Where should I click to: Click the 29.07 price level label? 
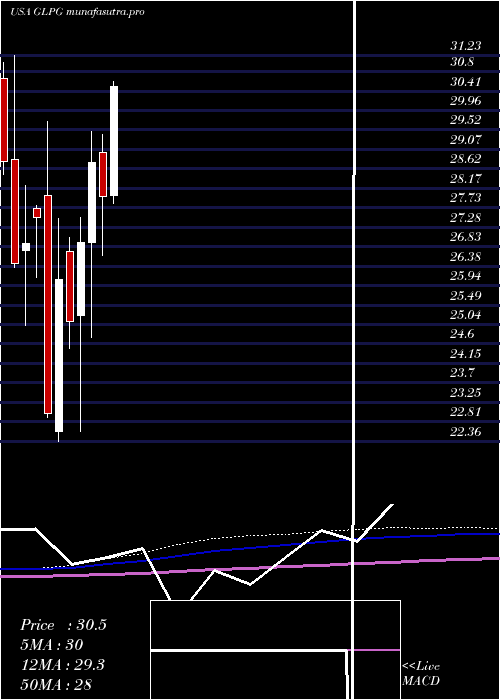tap(466, 140)
